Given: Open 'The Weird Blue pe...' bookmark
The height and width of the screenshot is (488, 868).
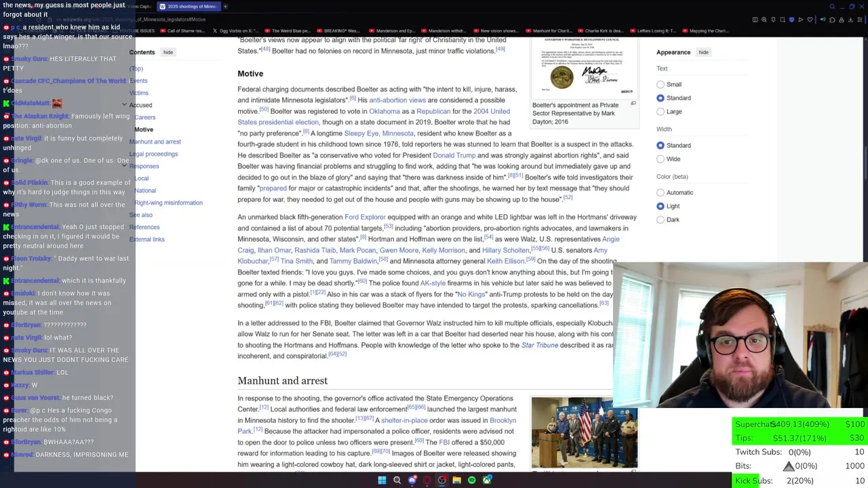Looking at the screenshot, I should (287, 30).
